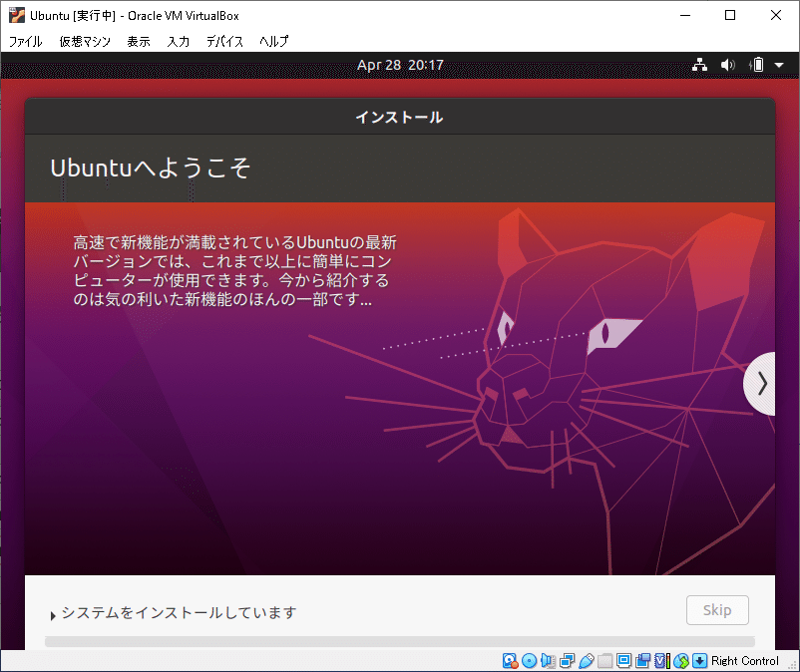Click the Apr 28 20:17 clock
Screen dimensions: 800x672
tap(400, 65)
